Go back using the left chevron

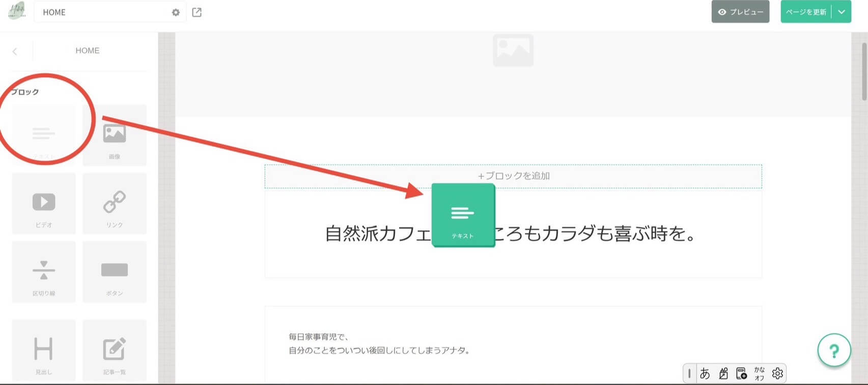[15, 51]
